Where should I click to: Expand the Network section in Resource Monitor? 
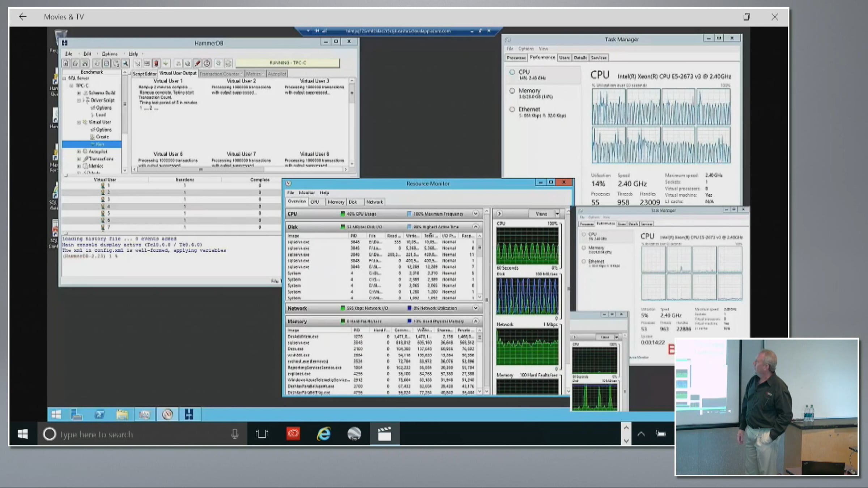click(x=476, y=308)
